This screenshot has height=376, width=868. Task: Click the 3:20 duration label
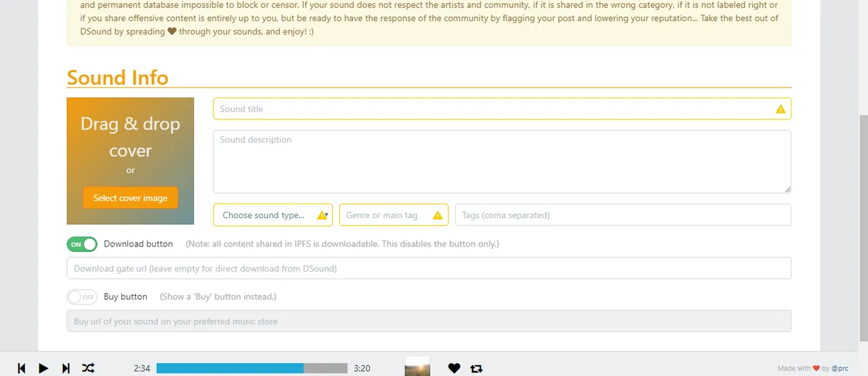coord(362,369)
